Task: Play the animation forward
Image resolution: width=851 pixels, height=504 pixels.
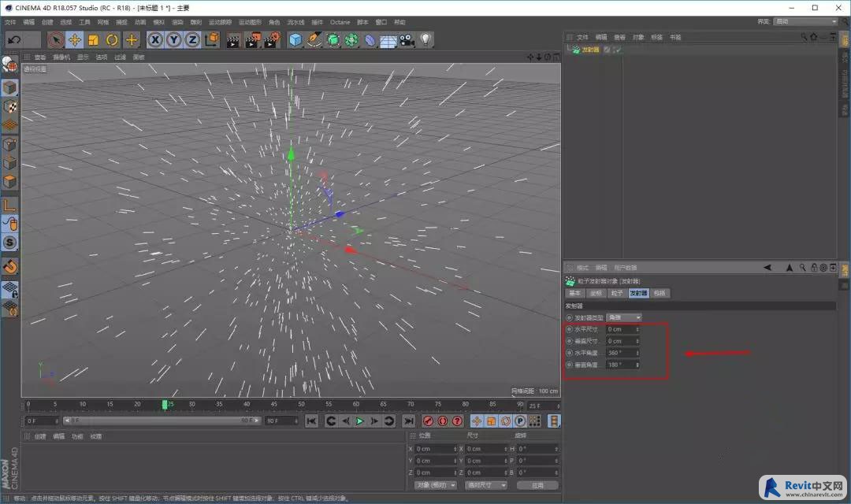Action: pos(359,421)
